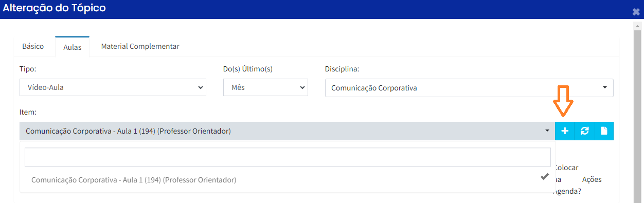Click the refresh arrows icon button
The height and width of the screenshot is (203, 644).
584,131
